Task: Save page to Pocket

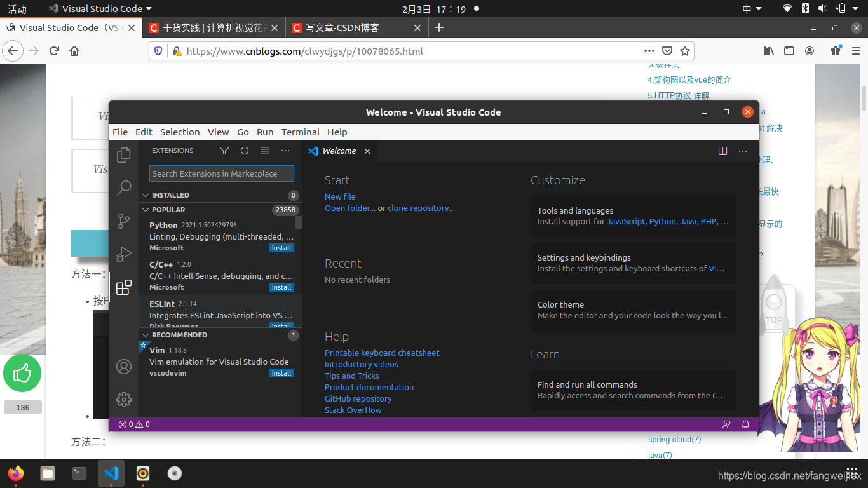Action: (x=667, y=51)
